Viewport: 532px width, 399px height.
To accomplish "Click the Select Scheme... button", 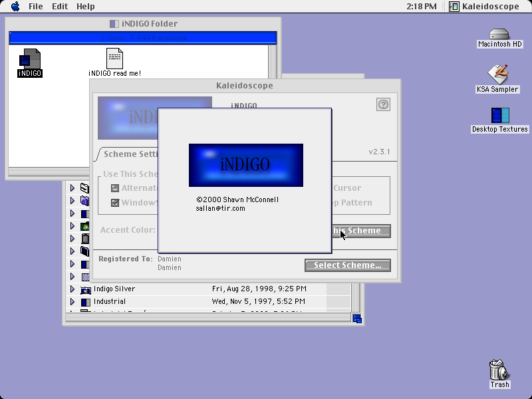I will click(x=347, y=265).
